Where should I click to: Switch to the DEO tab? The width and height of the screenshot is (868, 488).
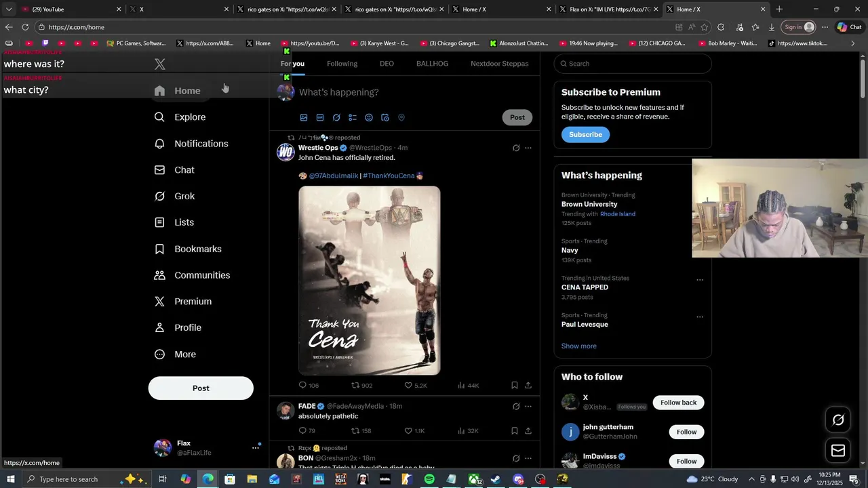(x=387, y=64)
